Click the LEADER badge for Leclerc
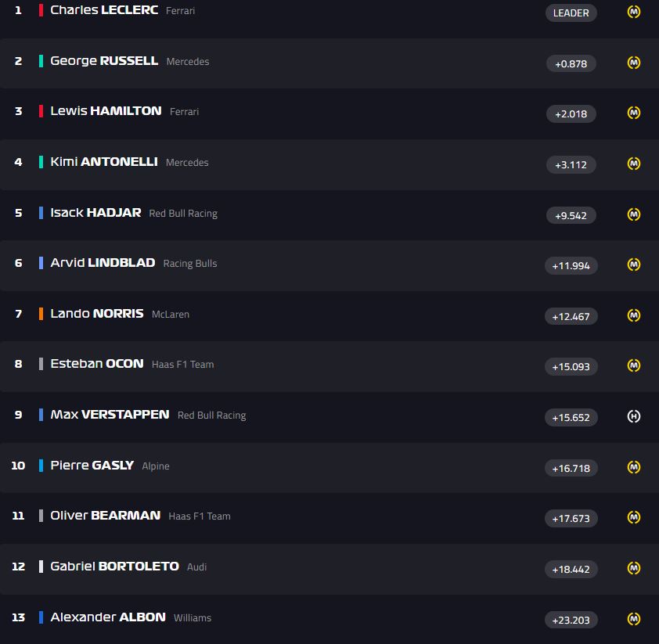 571,13
